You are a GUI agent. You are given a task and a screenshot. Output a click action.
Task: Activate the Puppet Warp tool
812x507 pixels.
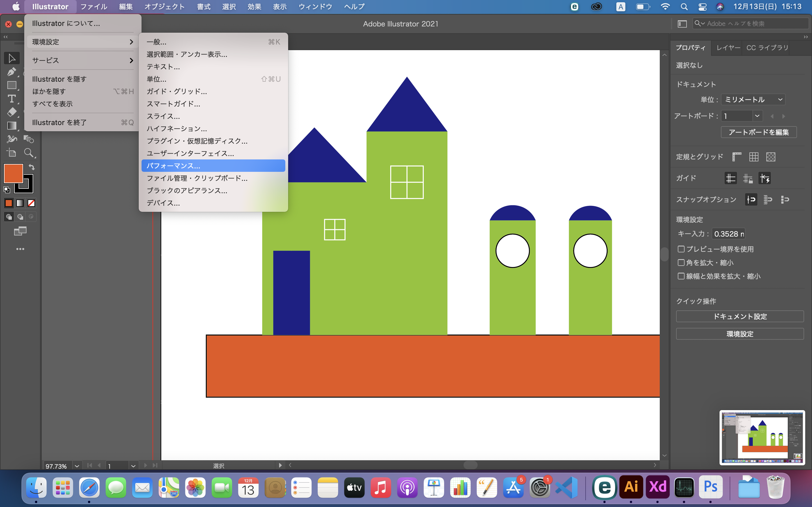pyautogui.click(x=12, y=139)
